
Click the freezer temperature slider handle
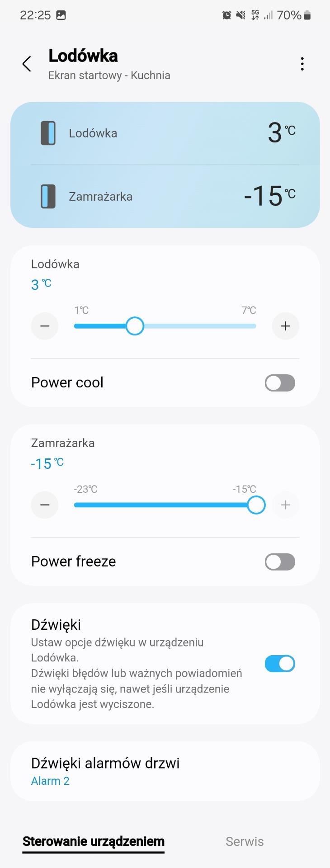click(256, 505)
